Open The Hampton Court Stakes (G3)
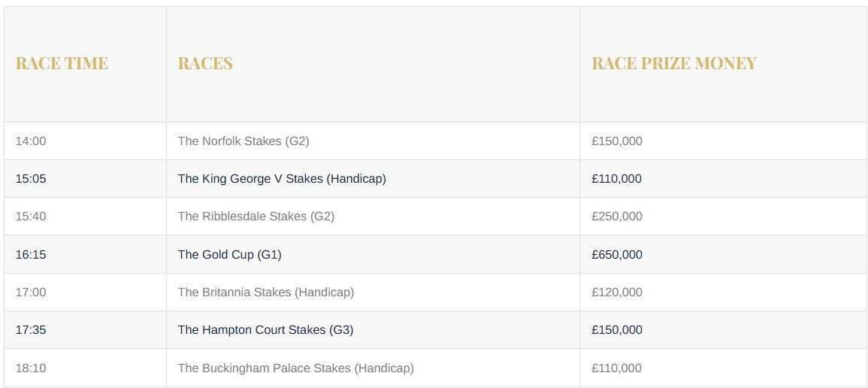 point(265,330)
